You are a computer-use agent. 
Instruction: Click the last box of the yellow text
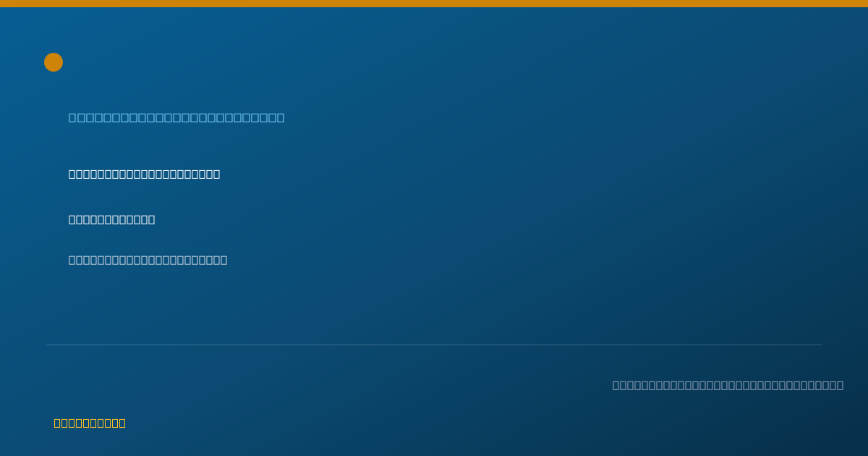pos(122,423)
